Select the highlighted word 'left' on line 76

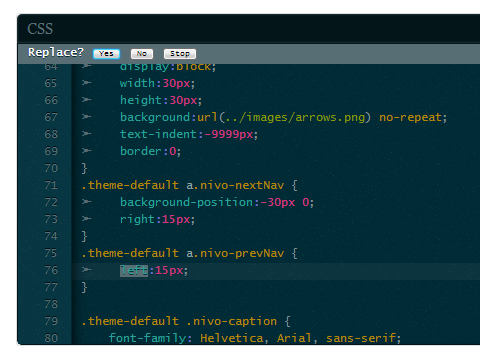tap(134, 270)
